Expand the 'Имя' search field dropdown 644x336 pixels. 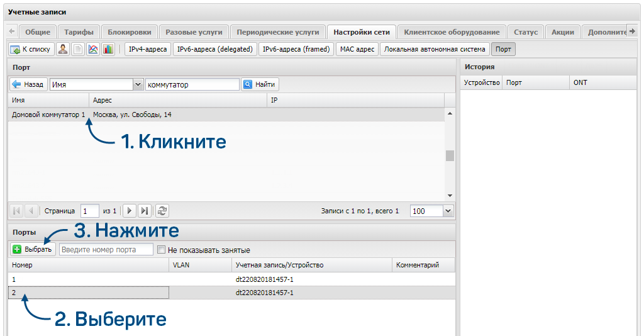point(138,84)
